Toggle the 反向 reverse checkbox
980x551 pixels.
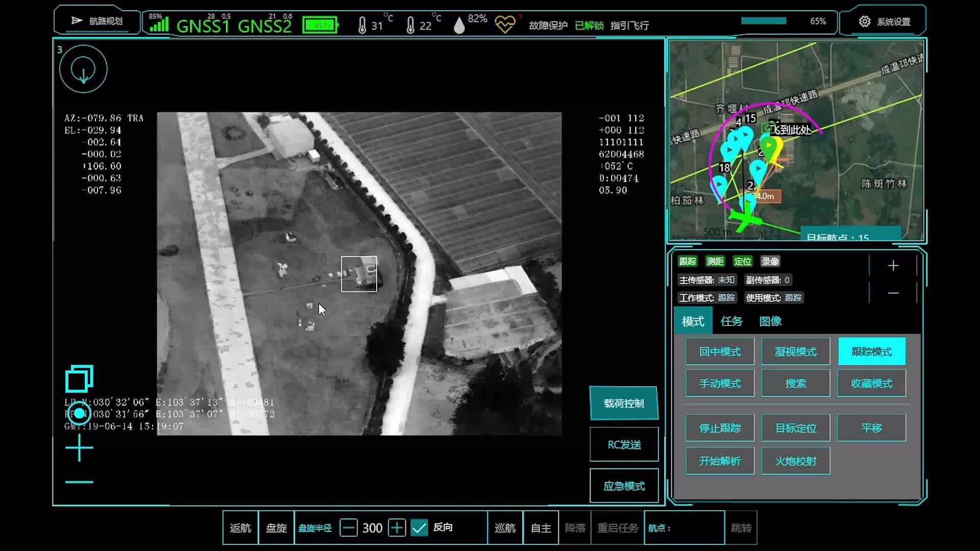click(x=419, y=528)
